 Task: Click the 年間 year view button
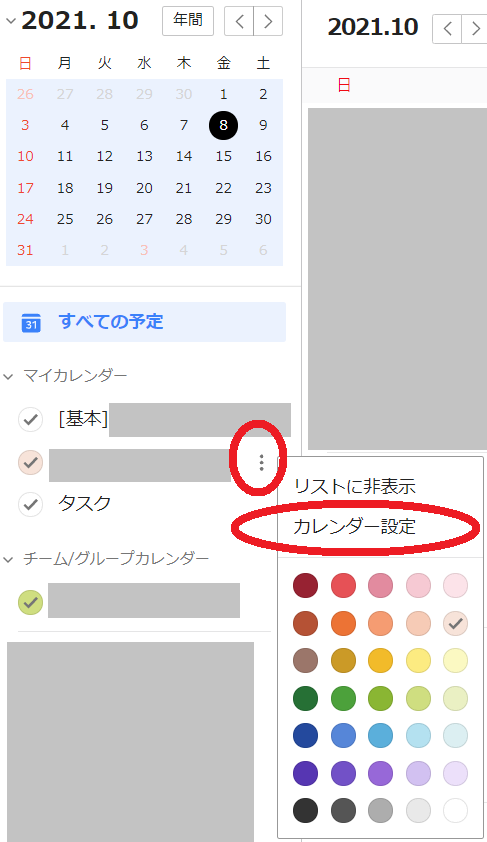pyautogui.click(x=188, y=21)
